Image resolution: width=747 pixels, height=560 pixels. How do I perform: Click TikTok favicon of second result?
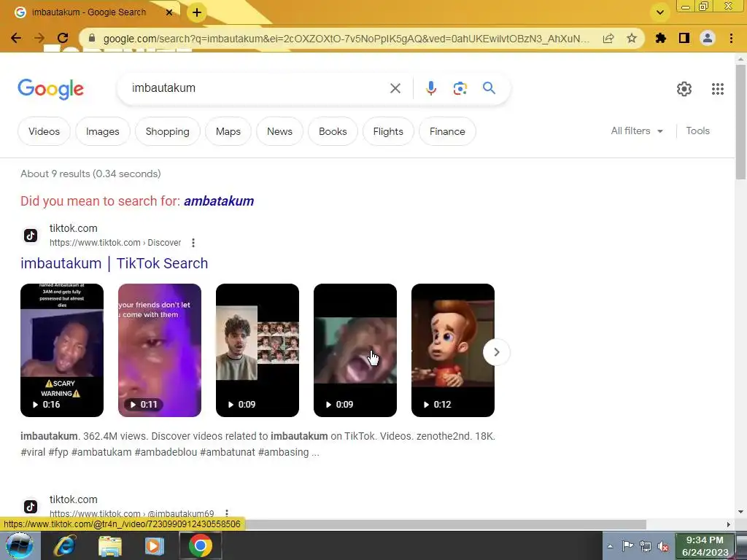pyautogui.click(x=31, y=507)
